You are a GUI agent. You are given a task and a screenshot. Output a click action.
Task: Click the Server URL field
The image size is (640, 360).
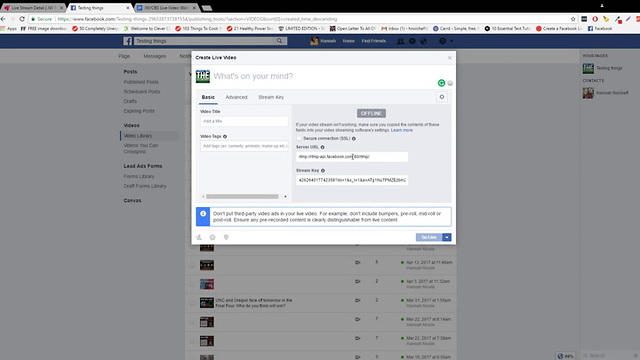(352, 157)
